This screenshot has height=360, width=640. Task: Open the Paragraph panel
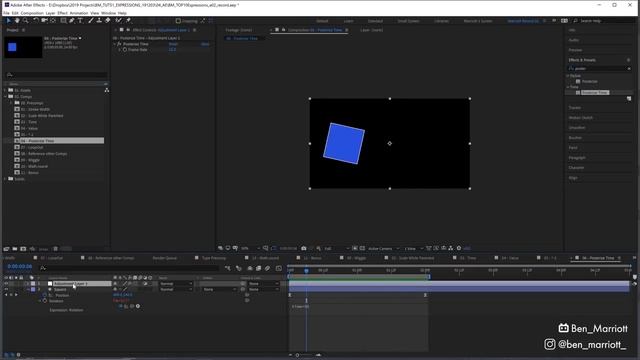point(577,158)
